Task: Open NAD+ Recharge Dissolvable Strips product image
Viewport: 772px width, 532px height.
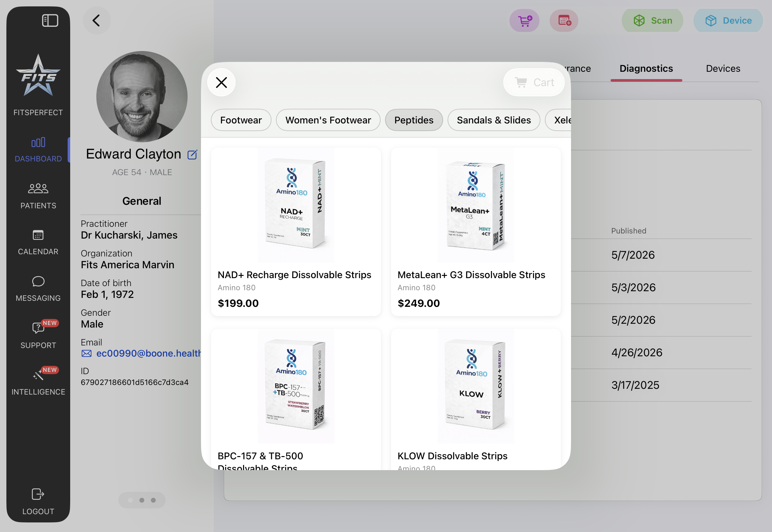Action: point(296,205)
